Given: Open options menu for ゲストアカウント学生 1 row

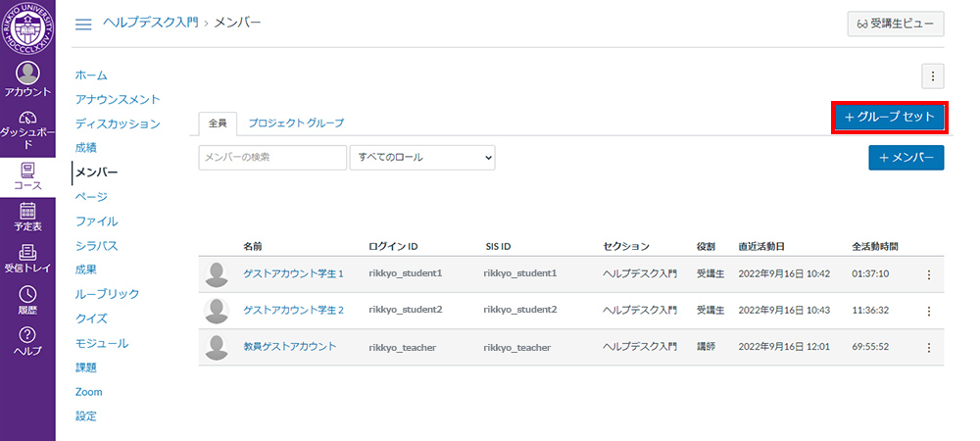Looking at the screenshot, I should click(929, 274).
